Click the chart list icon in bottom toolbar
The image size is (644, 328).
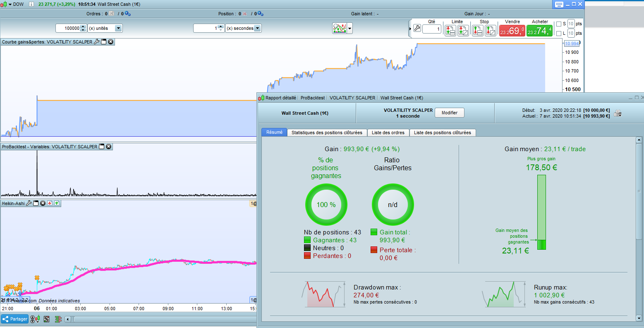coord(47,319)
